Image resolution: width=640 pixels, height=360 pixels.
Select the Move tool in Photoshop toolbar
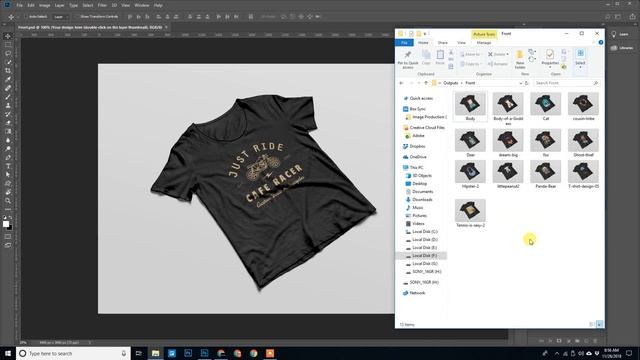[x=8, y=36]
